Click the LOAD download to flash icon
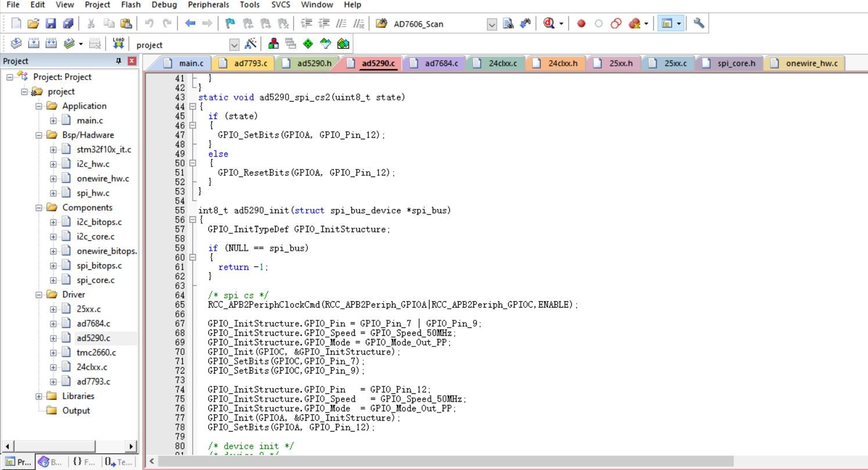 coord(118,44)
